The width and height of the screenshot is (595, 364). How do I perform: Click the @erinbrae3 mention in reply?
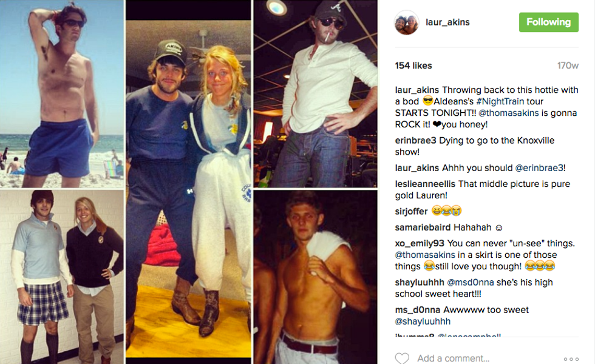pyautogui.click(x=539, y=168)
